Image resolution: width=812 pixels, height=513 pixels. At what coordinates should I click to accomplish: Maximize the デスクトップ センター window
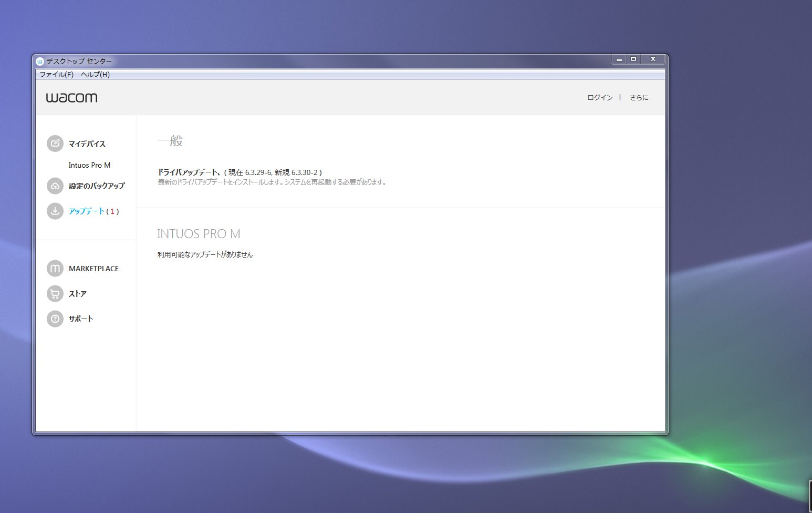tap(633, 59)
